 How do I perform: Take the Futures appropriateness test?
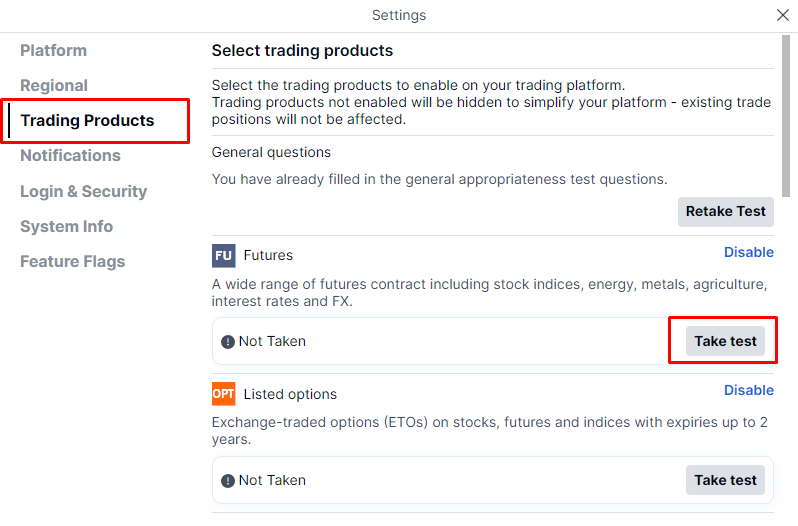pos(725,341)
